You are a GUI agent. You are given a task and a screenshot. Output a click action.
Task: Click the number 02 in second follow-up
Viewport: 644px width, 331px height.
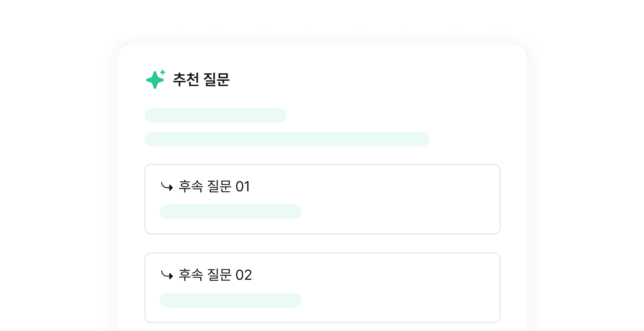[x=244, y=275]
